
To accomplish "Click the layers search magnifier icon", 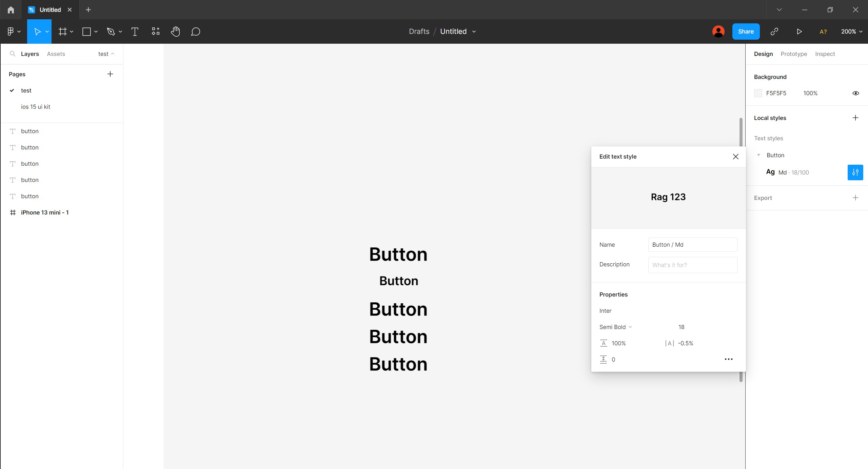I will point(13,54).
